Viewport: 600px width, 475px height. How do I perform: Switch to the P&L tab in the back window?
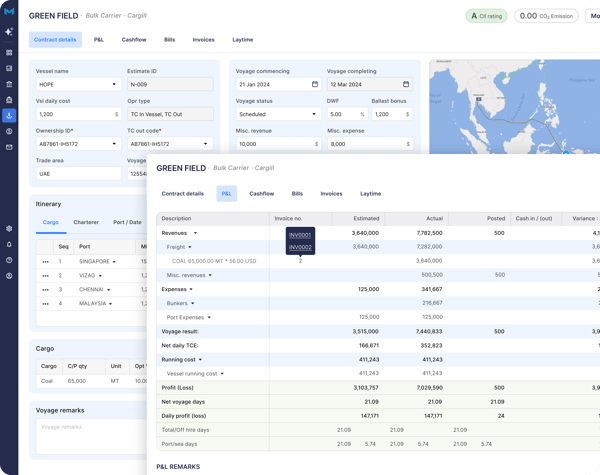tap(99, 39)
